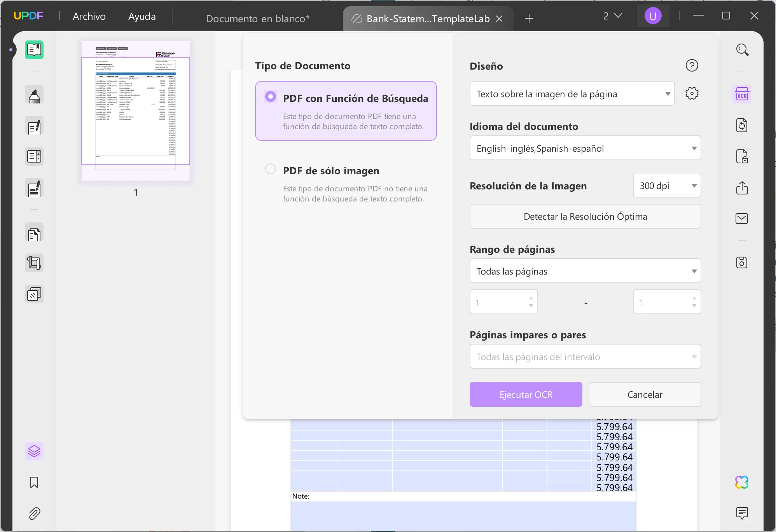The width and height of the screenshot is (776, 532).
Task: Open the Comments panel icon
Action: (x=742, y=513)
